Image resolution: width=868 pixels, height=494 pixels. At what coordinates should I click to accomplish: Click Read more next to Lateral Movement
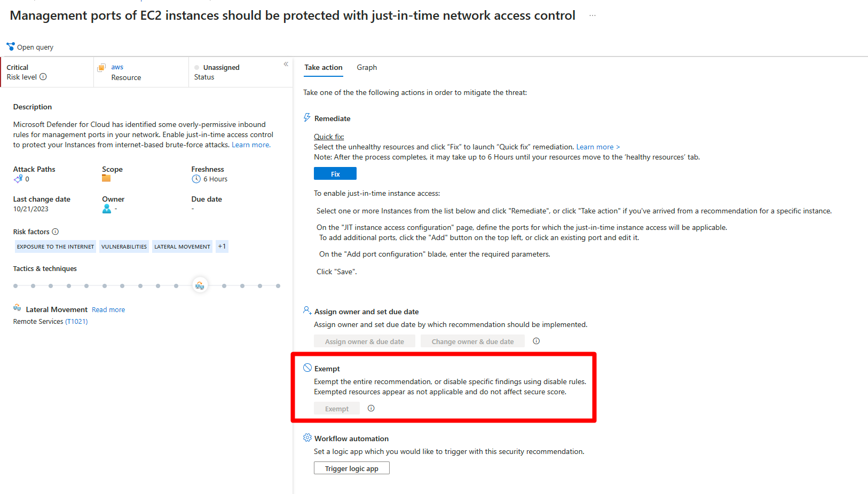click(108, 310)
